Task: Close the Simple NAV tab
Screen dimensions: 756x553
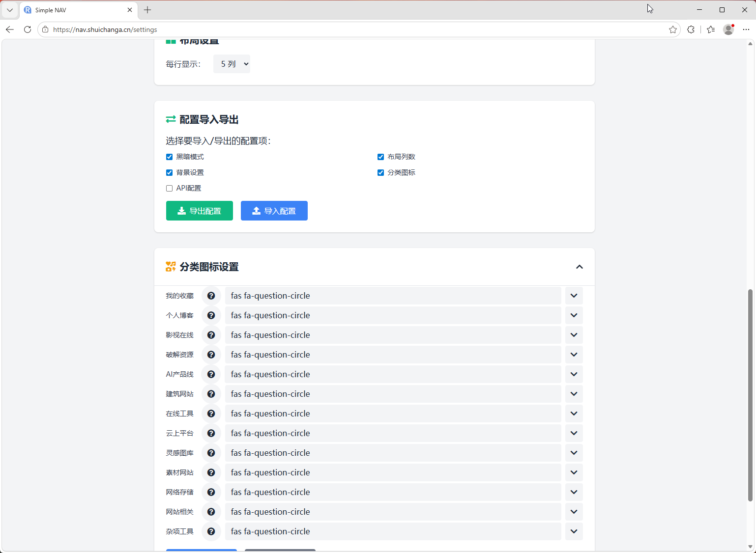Action: [x=130, y=10]
